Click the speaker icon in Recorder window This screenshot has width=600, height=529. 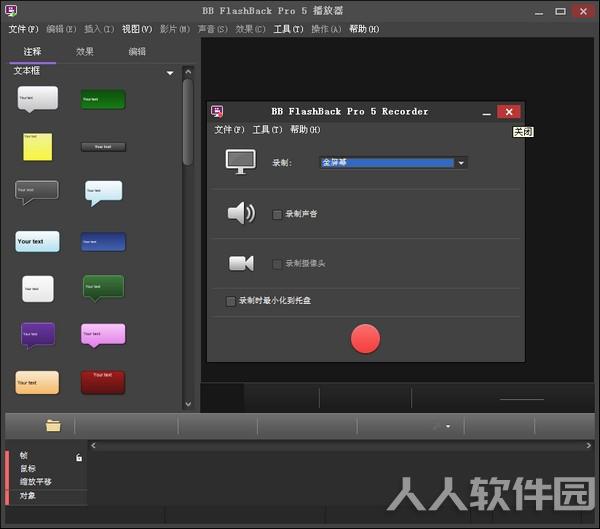pyautogui.click(x=241, y=213)
